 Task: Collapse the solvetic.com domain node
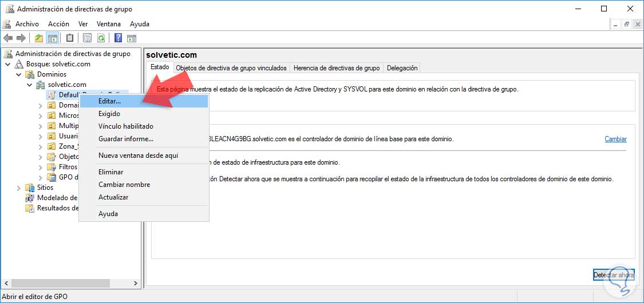pyautogui.click(x=29, y=85)
